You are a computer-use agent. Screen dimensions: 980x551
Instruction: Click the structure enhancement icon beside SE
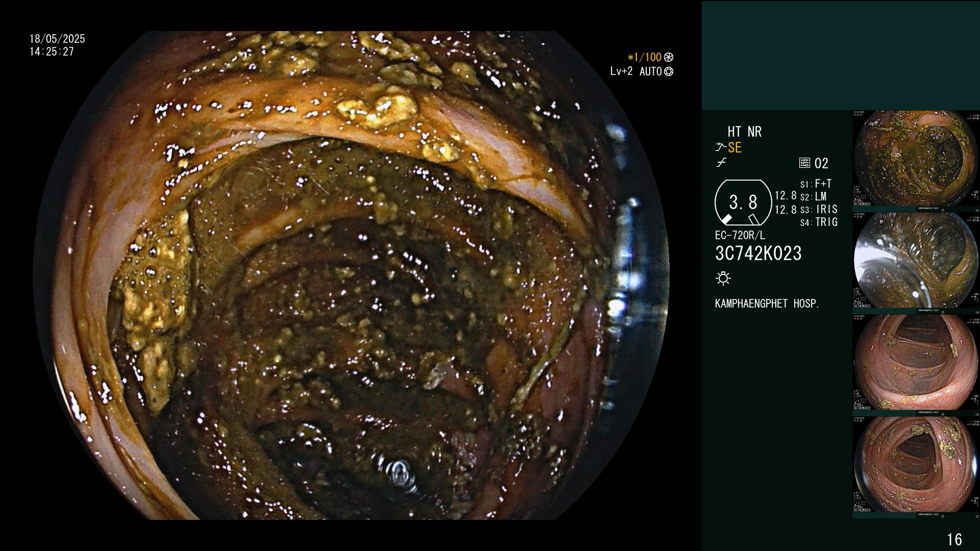pyautogui.click(x=721, y=147)
